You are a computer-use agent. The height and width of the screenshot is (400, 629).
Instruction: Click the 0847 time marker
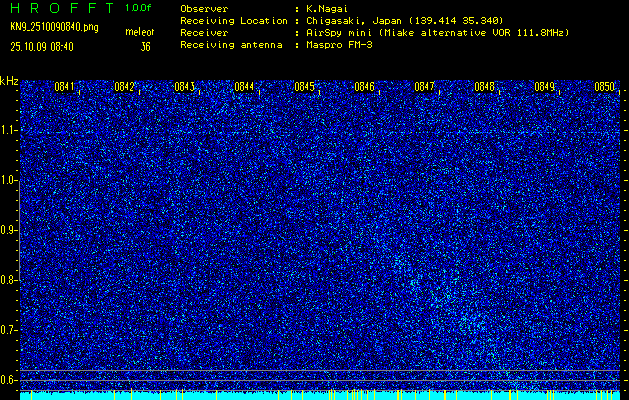tap(424, 87)
